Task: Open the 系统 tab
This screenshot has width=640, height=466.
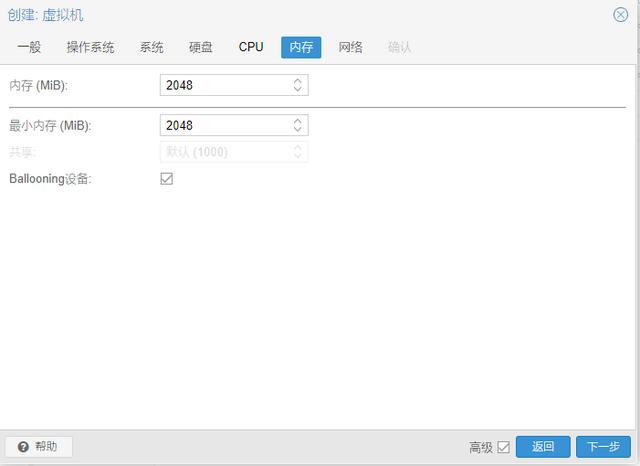Action: [151, 47]
